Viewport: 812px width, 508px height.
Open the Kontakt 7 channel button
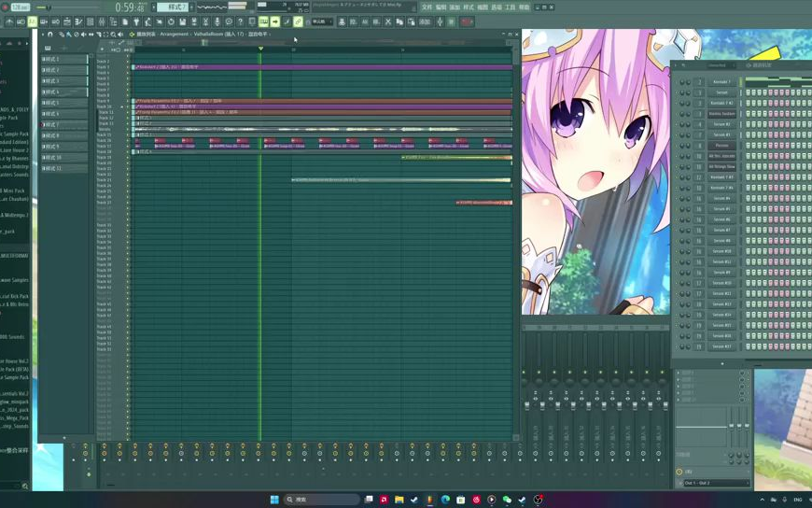721,82
